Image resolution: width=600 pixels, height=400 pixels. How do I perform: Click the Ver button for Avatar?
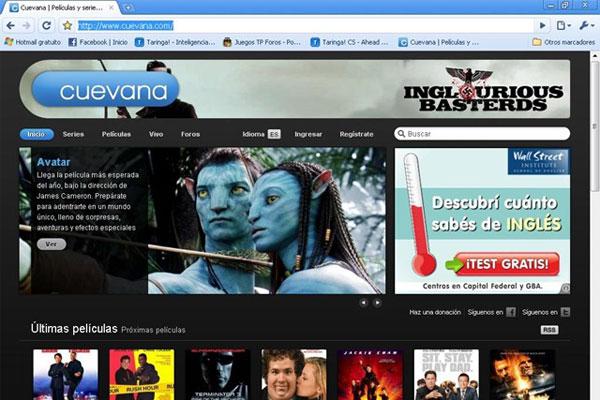51,244
